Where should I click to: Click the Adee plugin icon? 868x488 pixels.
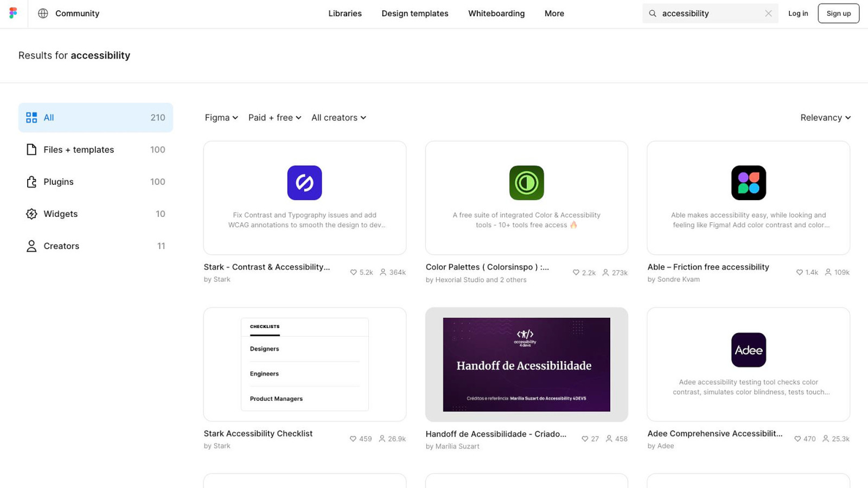748,350
